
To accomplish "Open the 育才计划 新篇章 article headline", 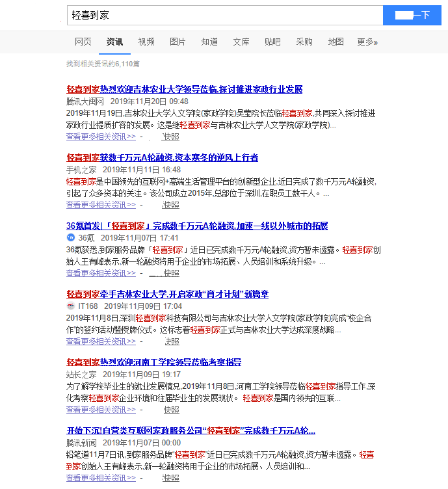I will click(x=167, y=295).
